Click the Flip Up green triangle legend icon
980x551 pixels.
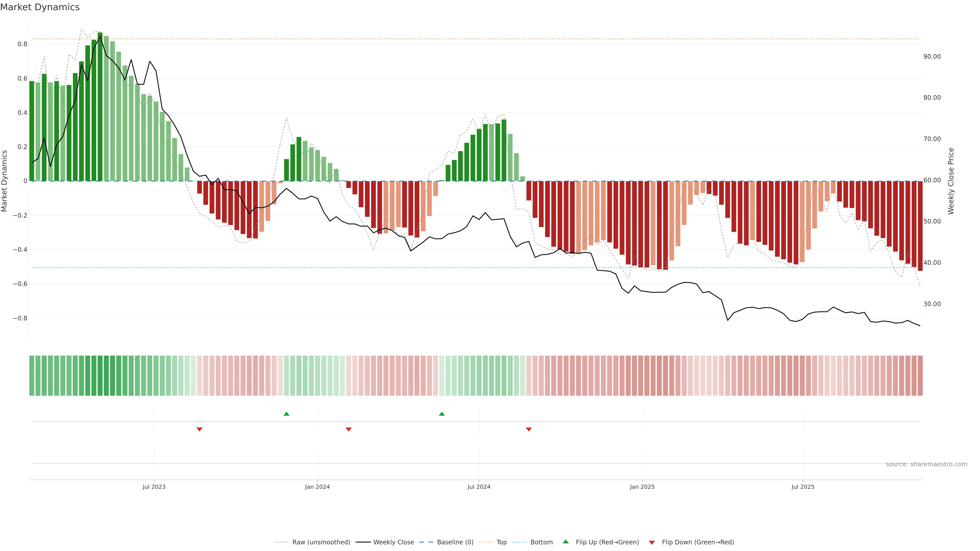(566, 542)
